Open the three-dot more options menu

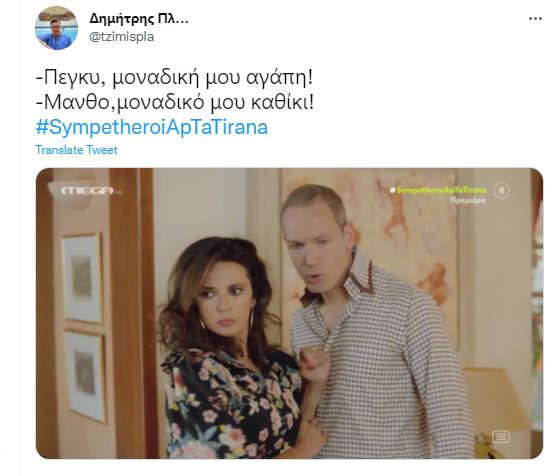[535, 18]
